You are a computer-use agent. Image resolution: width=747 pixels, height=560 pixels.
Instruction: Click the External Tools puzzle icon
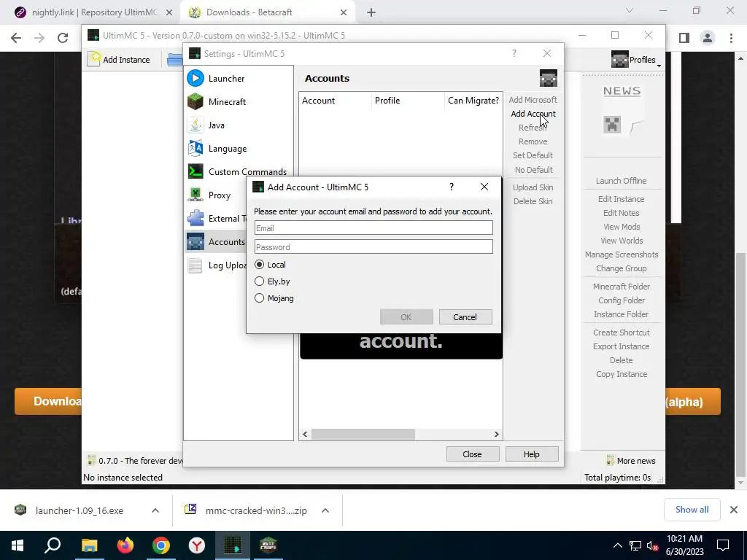pyautogui.click(x=196, y=218)
